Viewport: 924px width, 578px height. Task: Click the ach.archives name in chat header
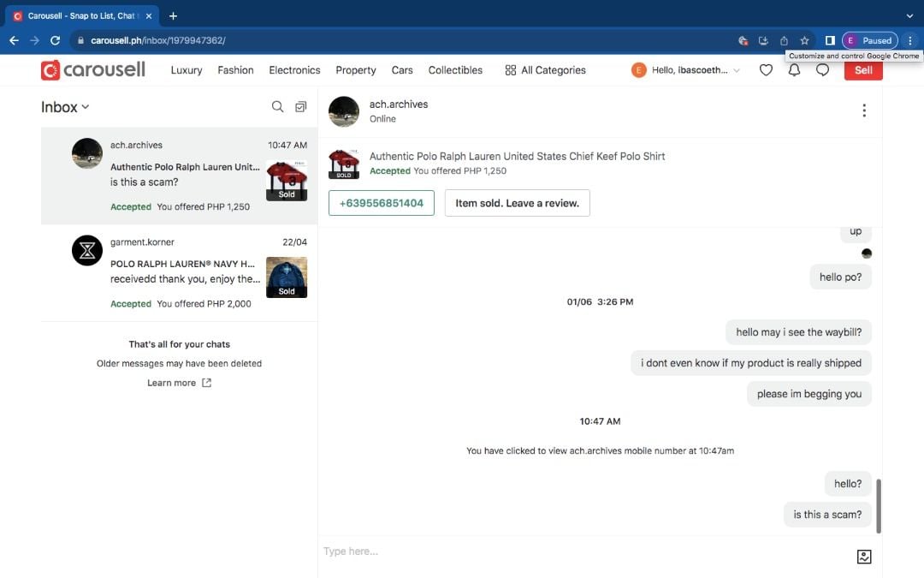click(399, 104)
